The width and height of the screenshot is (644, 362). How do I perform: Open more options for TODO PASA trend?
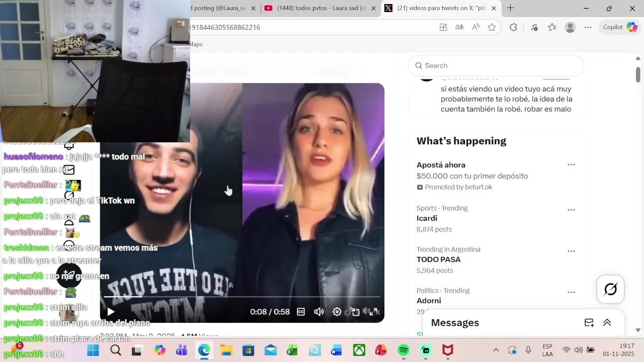pyautogui.click(x=571, y=251)
